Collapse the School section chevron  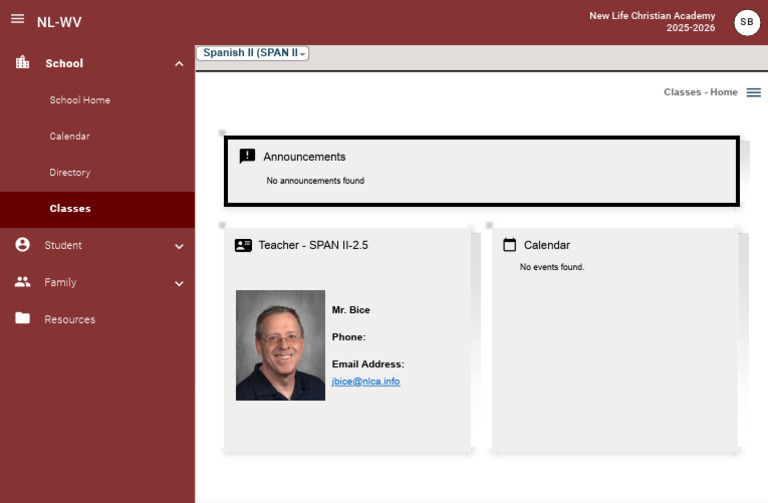[179, 64]
